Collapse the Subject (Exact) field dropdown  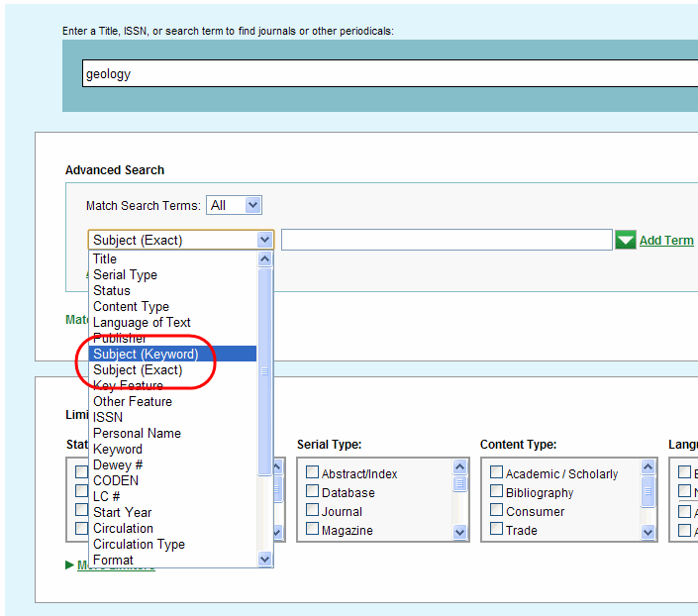pyautogui.click(x=264, y=240)
